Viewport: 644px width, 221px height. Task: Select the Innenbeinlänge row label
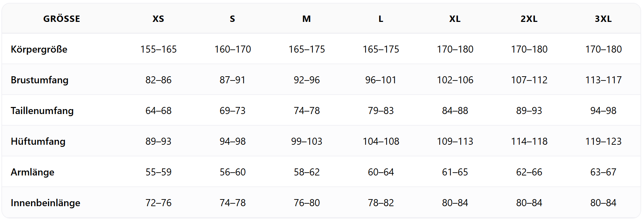point(46,203)
